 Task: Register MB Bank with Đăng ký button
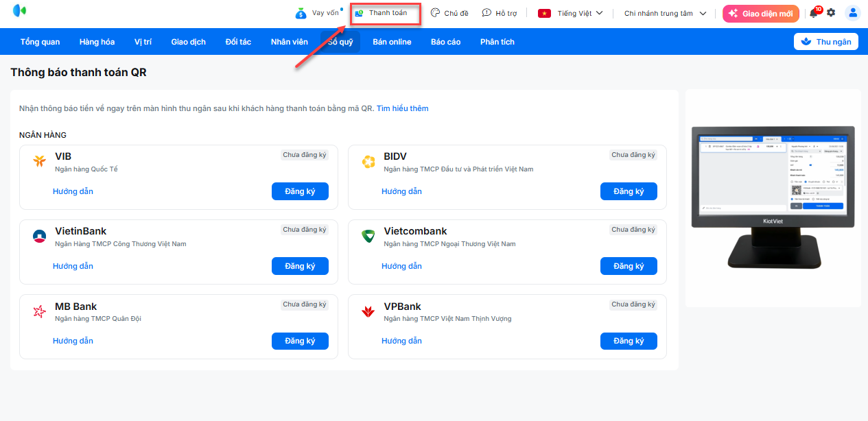point(300,341)
